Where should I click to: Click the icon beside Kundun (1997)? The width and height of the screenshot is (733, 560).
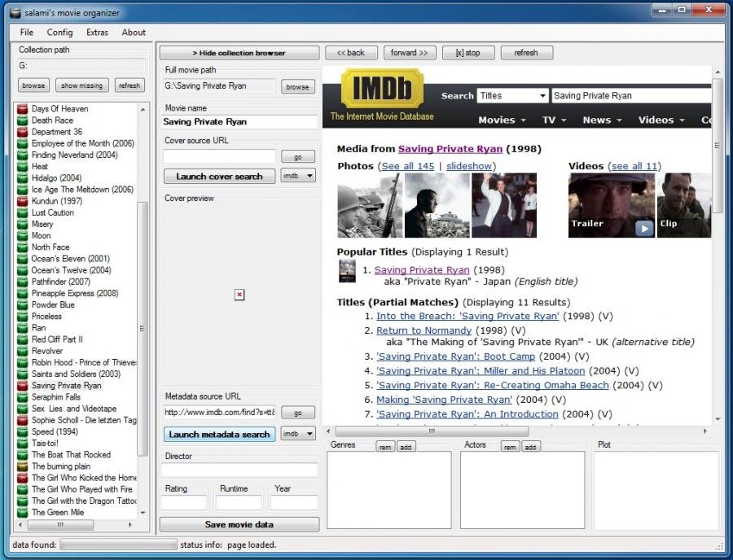click(23, 201)
